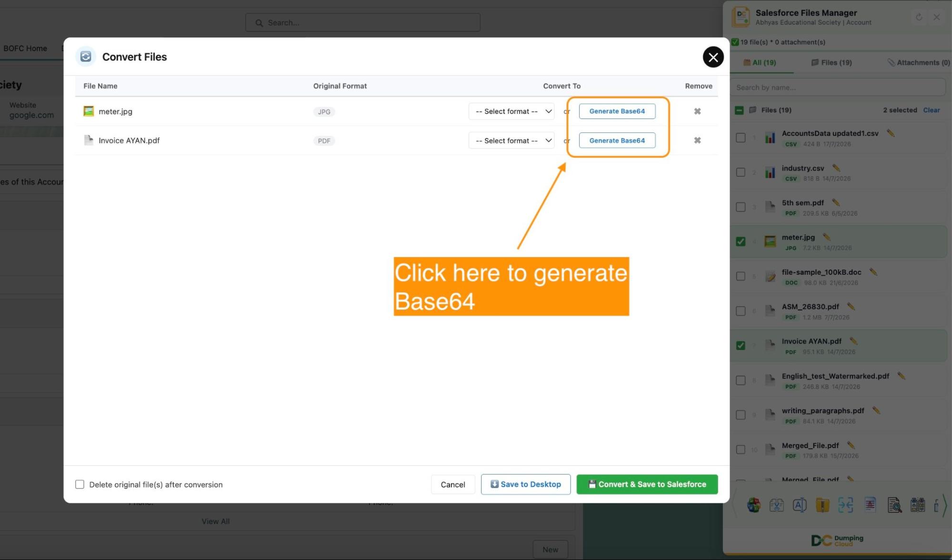Click the pencil rename icon for 5th sem.pdf

[x=836, y=202]
